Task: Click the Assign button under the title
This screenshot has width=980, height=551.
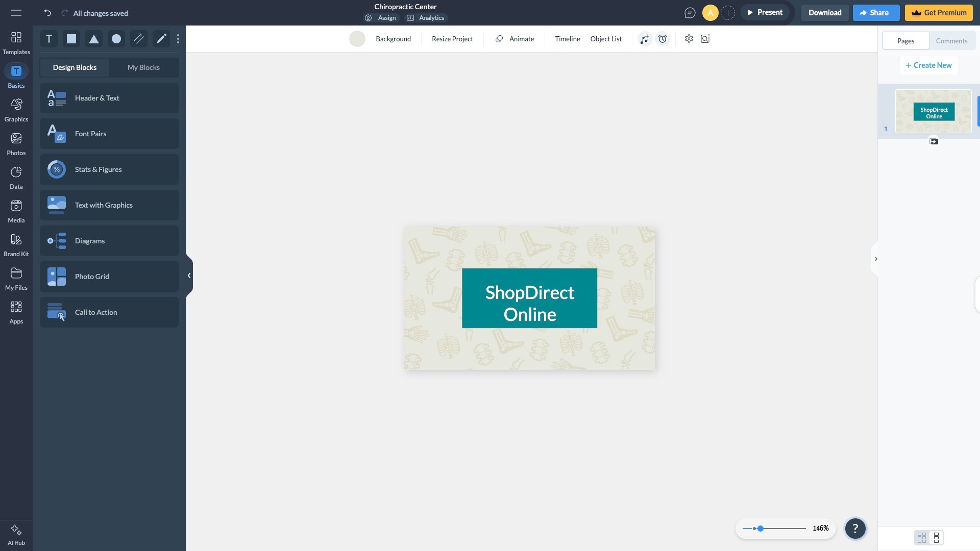Action: 381,18
